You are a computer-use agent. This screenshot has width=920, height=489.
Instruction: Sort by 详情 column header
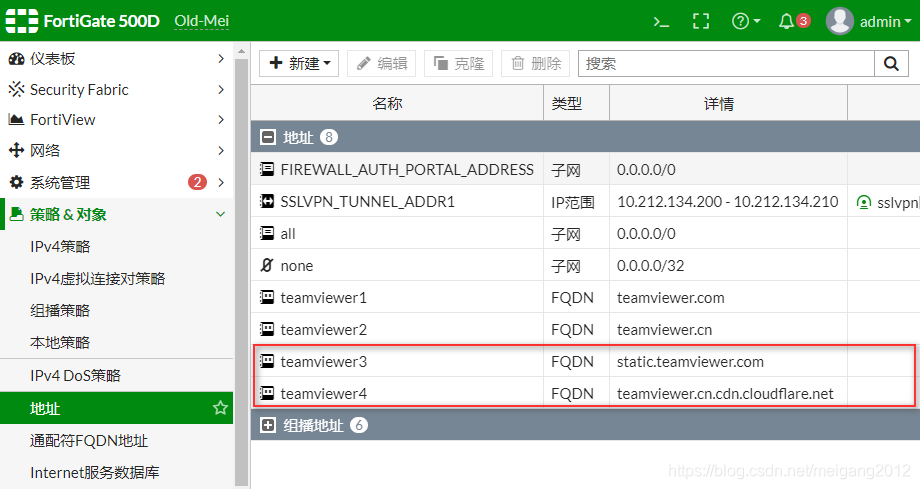[x=728, y=103]
